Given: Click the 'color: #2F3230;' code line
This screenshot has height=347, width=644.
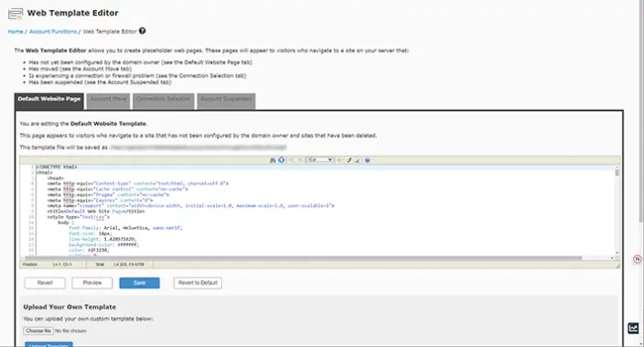Looking at the screenshot, I should point(89,250).
